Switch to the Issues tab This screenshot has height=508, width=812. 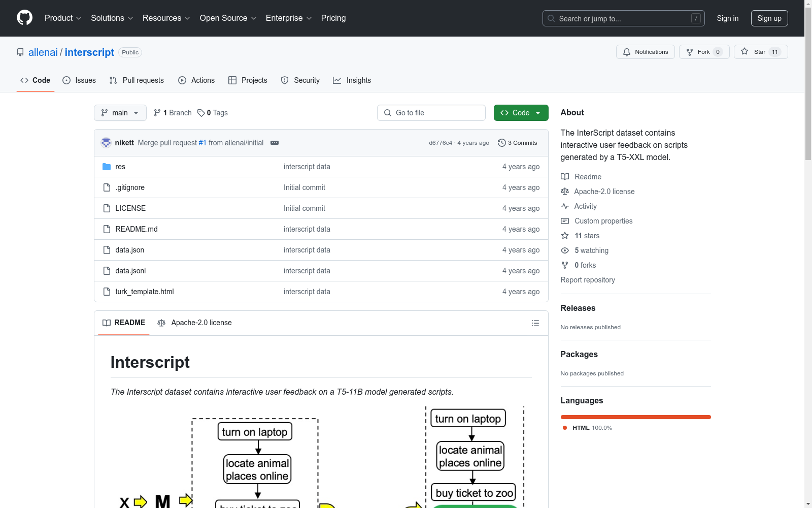click(79, 80)
